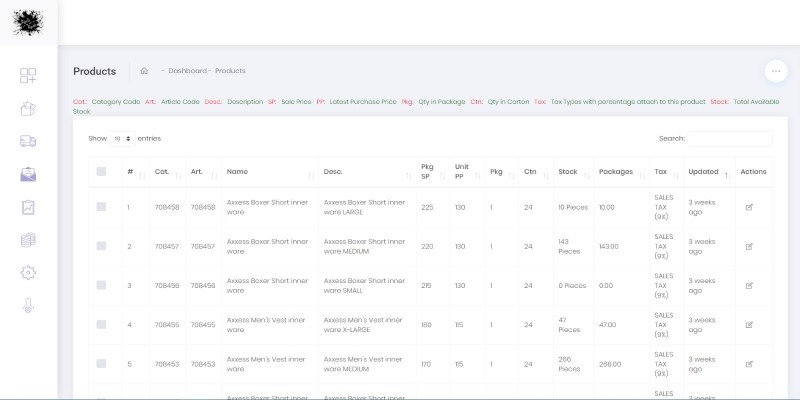Sort table by Updated column
Viewport: 800px width, 400px height.
click(x=708, y=172)
